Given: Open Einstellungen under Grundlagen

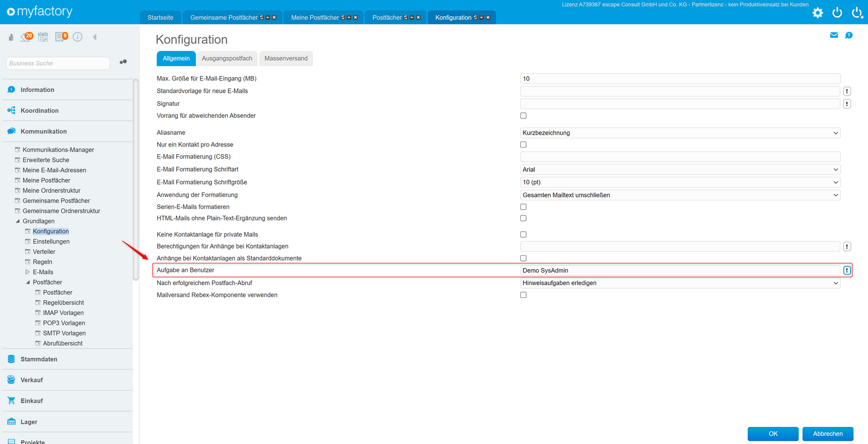Looking at the screenshot, I should click(x=51, y=242).
